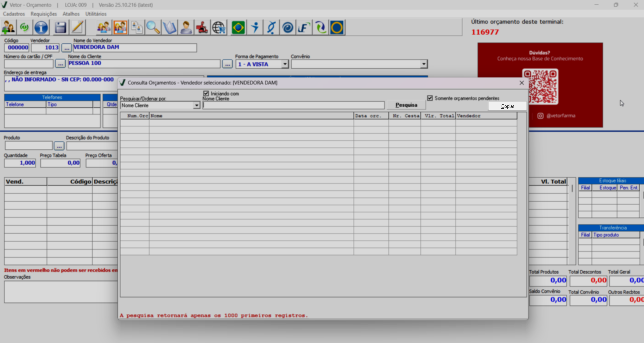Click the 'Nr. Cesta' column header
This screenshot has width=644, height=343.
pos(405,116)
